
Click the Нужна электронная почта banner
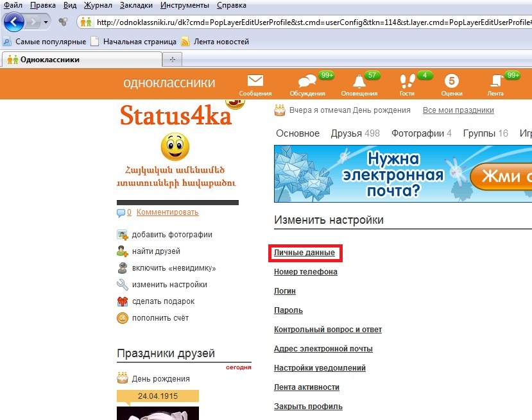pos(403,174)
